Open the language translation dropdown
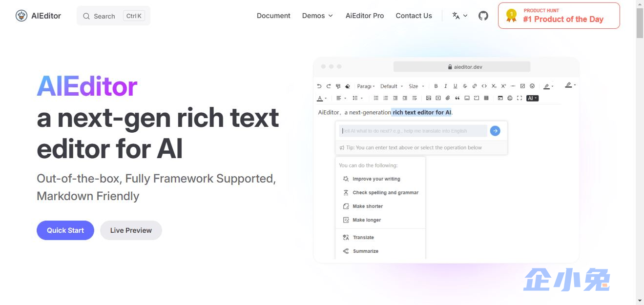 [459, 16]
